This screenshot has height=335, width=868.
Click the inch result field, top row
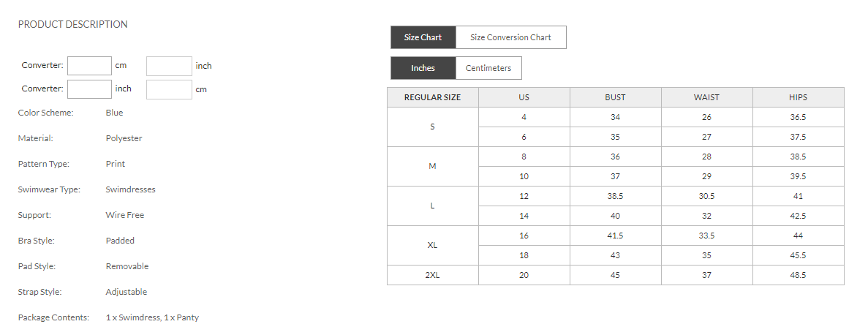pyautogui.click(x=169, y=66)
